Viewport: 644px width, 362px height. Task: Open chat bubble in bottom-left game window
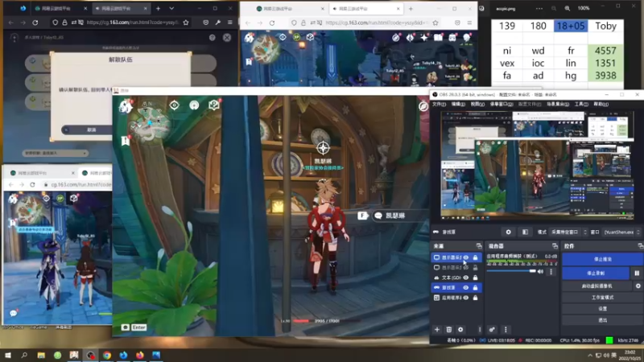click(13, 313)
